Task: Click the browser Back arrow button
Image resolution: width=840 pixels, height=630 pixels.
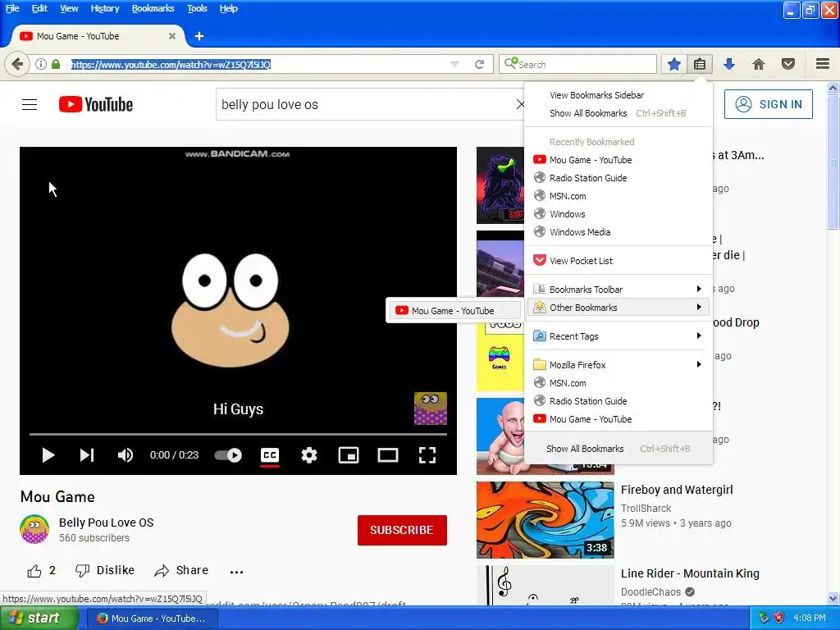Action: point(16,64)
